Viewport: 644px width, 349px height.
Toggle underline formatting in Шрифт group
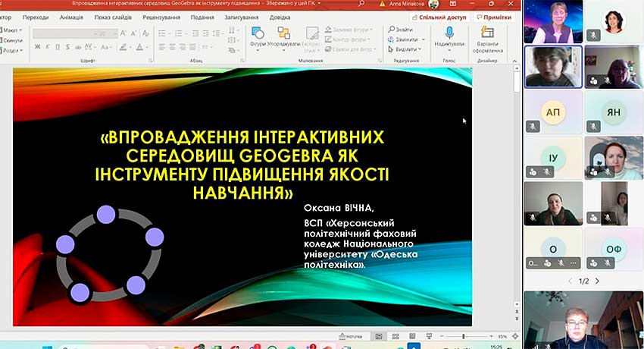[58, 47]
